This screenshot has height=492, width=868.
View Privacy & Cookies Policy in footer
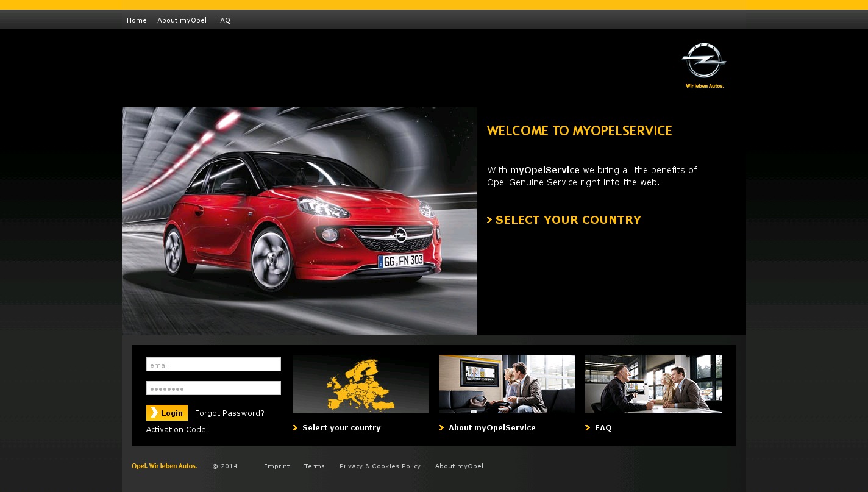click(x=380, y=466)
